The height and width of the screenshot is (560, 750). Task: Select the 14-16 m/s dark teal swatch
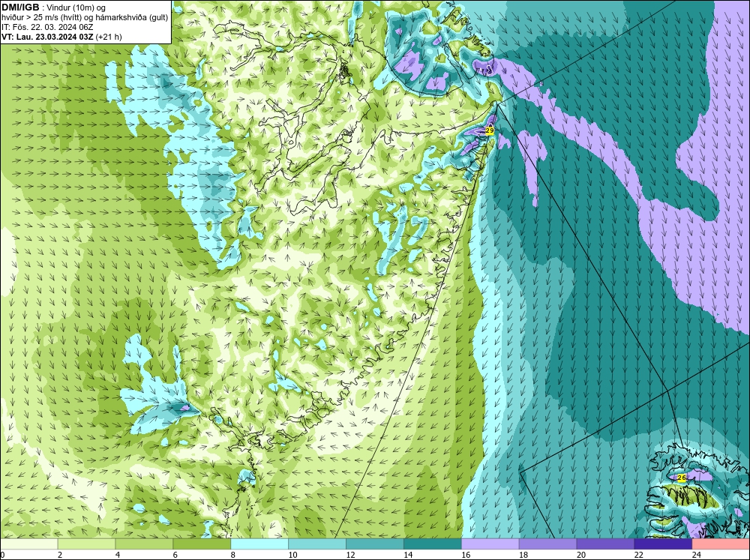coord(433,544)
